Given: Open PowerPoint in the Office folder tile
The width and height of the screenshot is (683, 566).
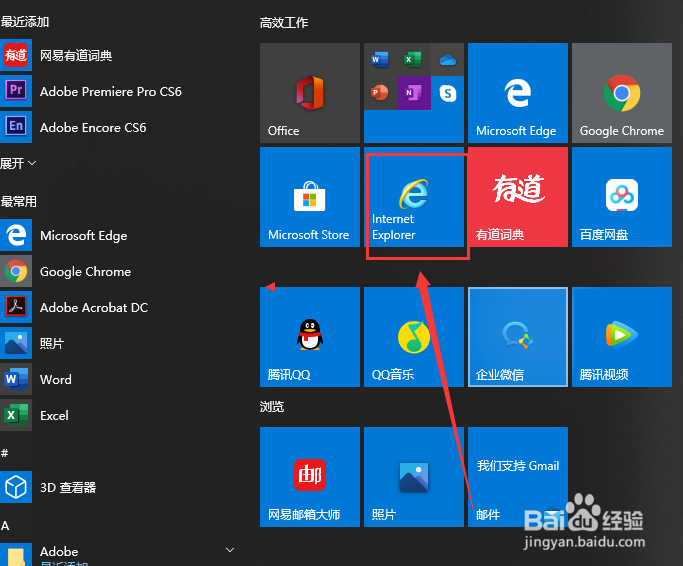Looking at the screenshot, I should coord(380,93).
